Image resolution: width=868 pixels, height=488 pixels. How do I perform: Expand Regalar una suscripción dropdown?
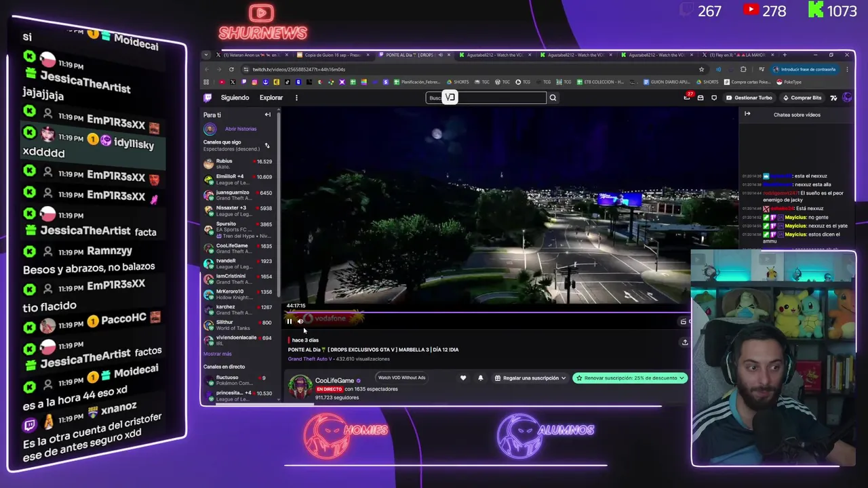[530, 378]
